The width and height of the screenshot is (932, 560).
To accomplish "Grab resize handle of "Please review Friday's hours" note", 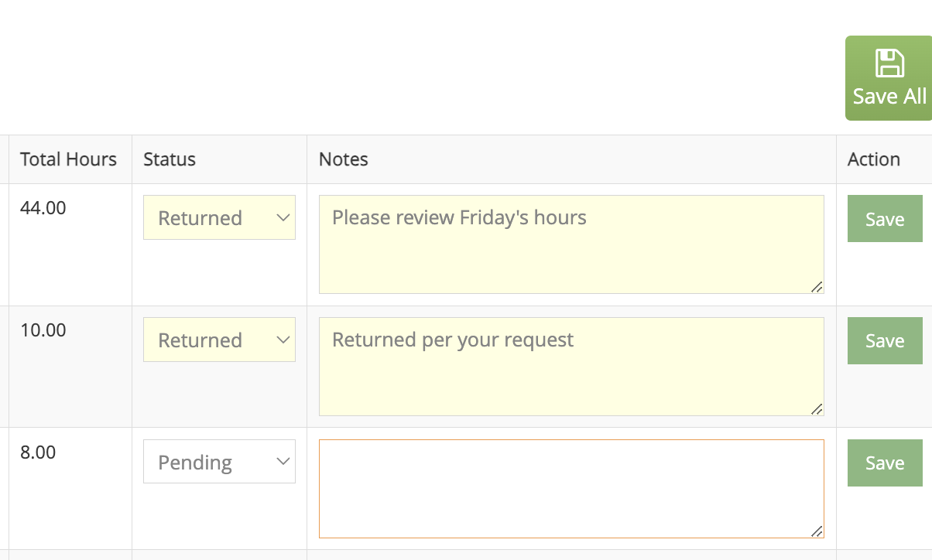I will [x=817, y=287].
